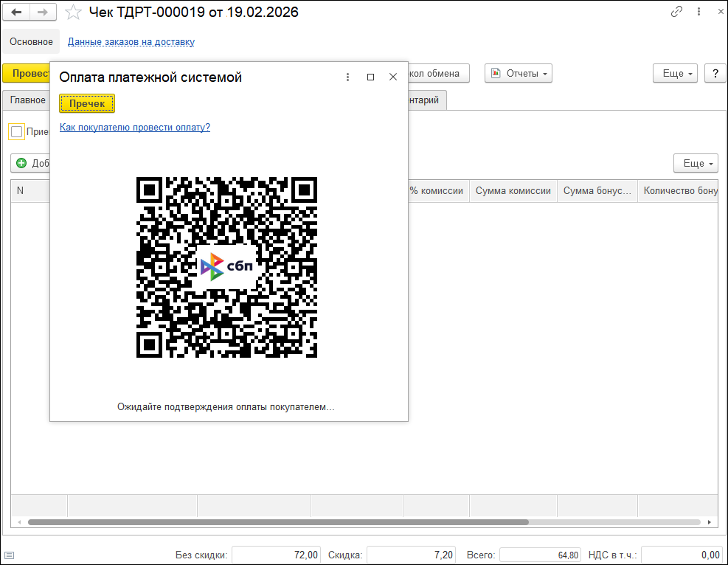Click the Оплата платежной системой dialog title
This screenshot has height=565, width=728.
click(150, 77)
